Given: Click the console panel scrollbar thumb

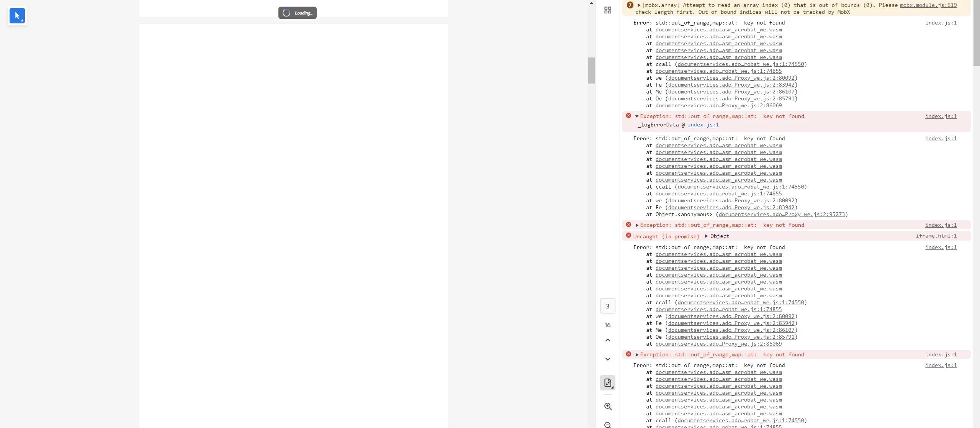Looking at the screenshot, I should click(x=976, y=33).
